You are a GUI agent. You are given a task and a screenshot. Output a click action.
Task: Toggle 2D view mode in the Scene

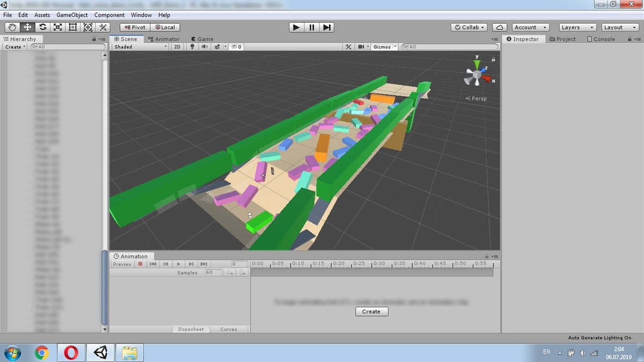[x=177, y=47]
